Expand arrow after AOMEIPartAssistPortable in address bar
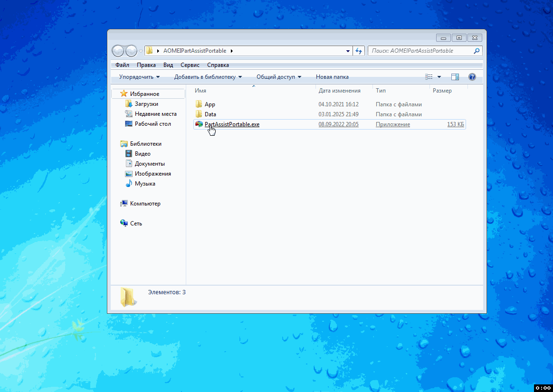The image size is (553, 392). point(232,51)
